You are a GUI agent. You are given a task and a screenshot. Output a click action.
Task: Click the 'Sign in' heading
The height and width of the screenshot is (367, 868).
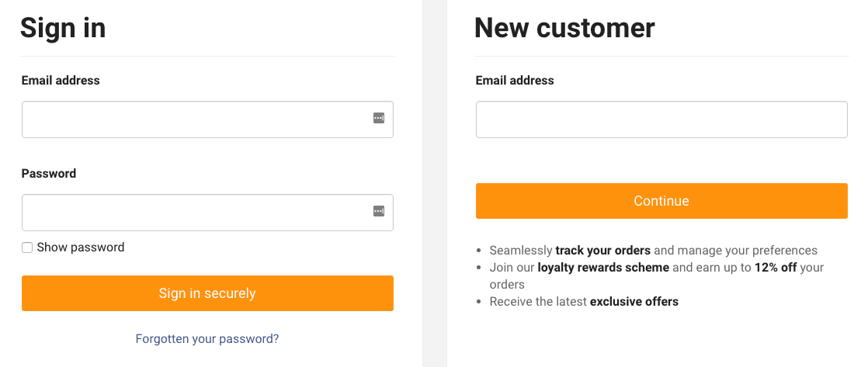pos(63,28)
